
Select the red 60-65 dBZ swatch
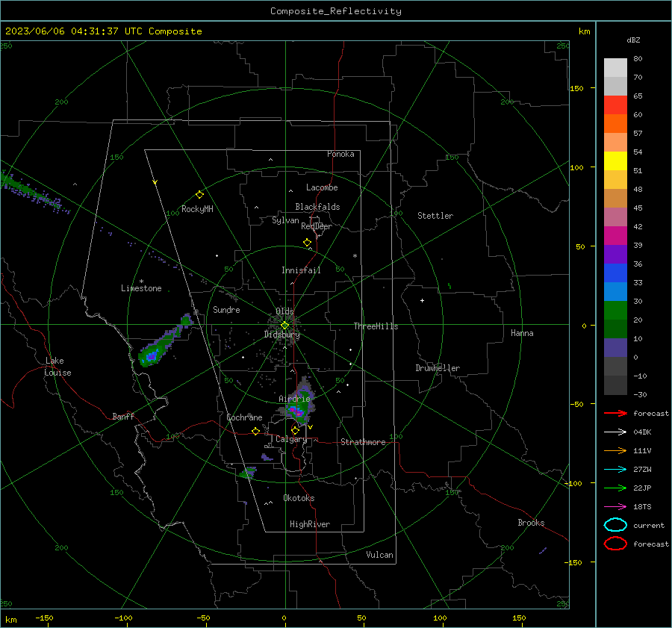pos(615,105)
